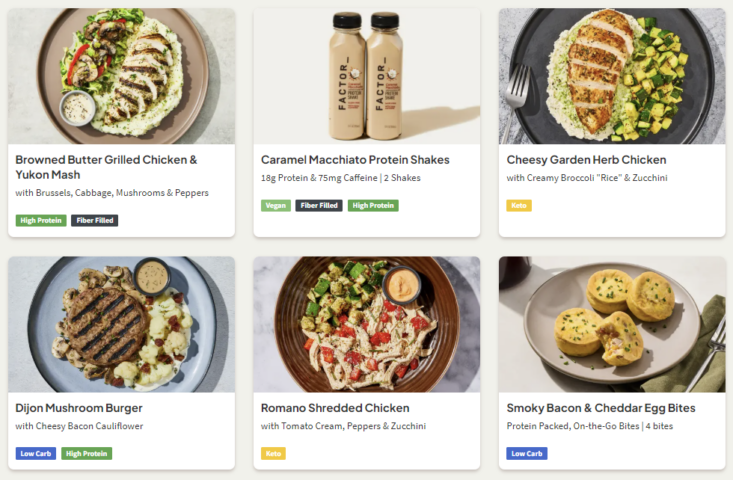Click High Protein tag on Dijon Mushroom Burger card
Image resolution: width=733 pixels, height=480 pixels.
87,454
